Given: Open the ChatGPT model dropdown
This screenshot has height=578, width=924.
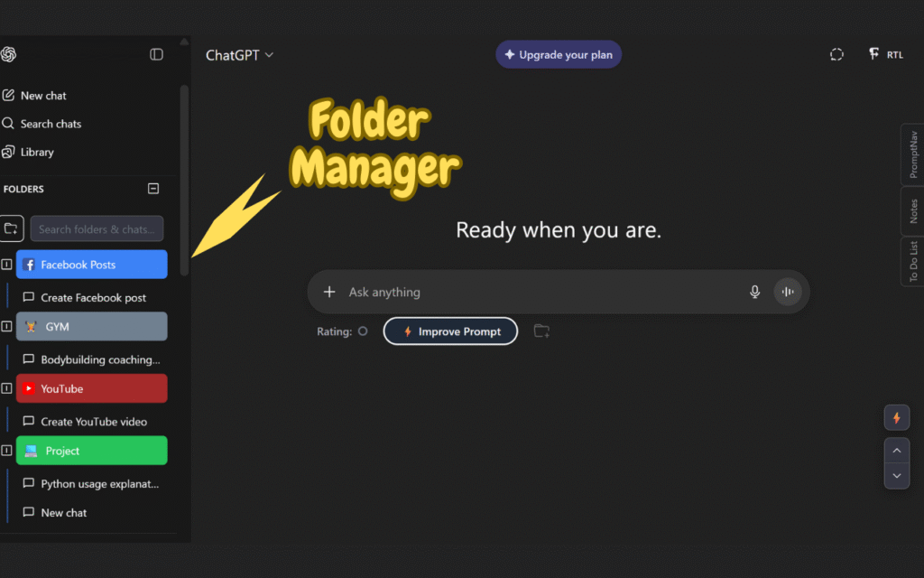Looking at the screenshot, I should 239,55.
